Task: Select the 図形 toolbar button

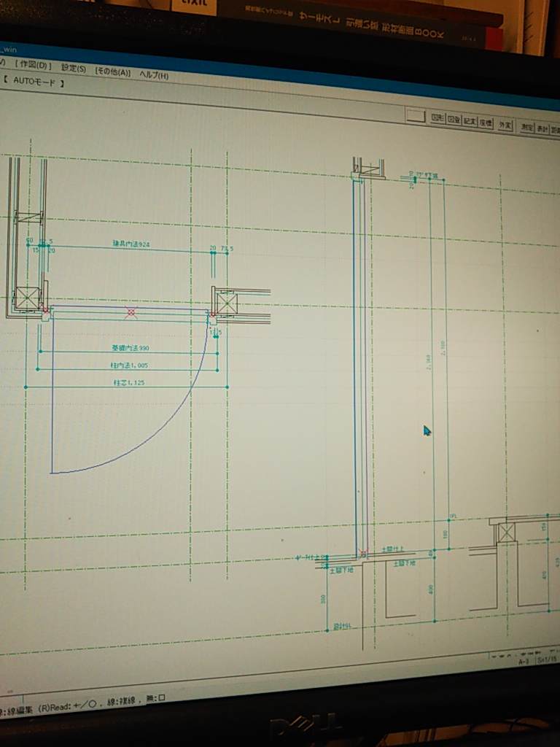Action: 437,117
